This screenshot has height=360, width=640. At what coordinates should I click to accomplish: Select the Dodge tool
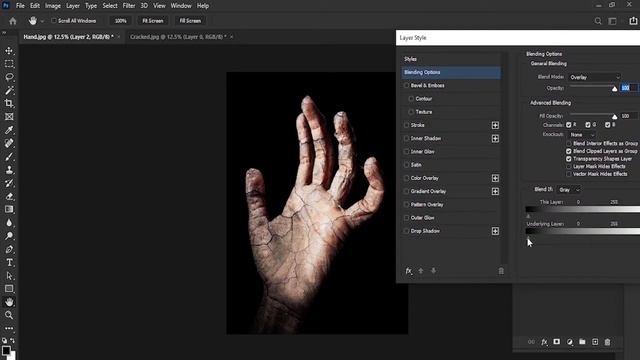(9, 236)
